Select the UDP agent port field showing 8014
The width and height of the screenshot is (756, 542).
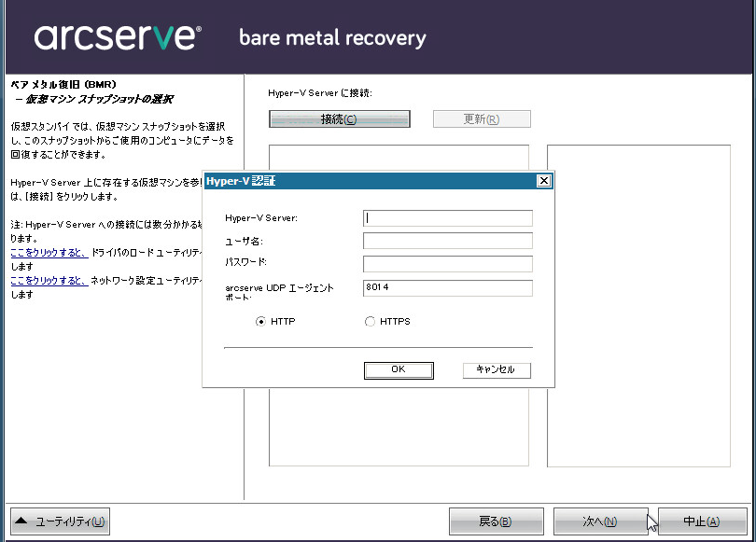[448, 288]
